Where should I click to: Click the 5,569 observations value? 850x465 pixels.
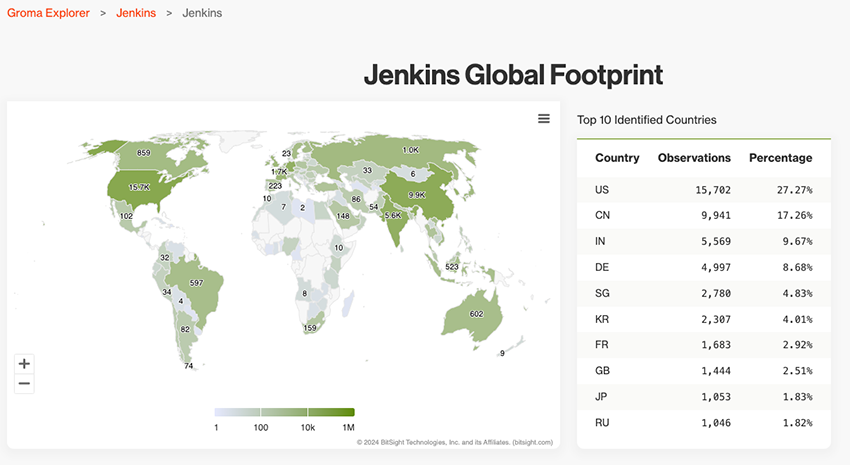716,242
